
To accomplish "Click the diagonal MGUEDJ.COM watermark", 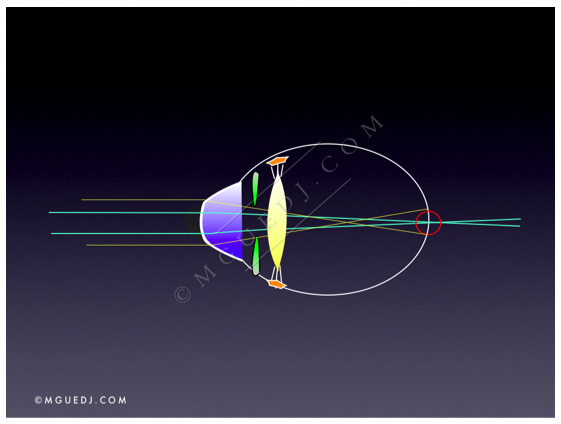I will (x=279, y=209).
